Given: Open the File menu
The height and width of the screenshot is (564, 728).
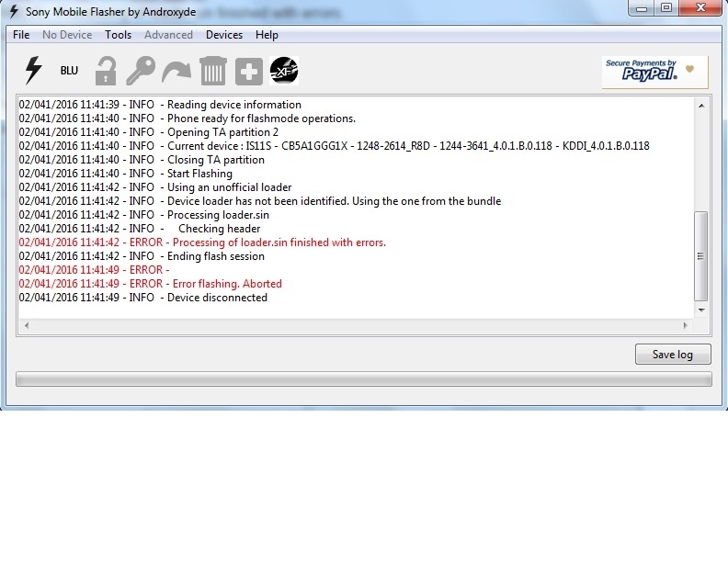Looking at the screenshot, I should click(x=21, y=35).
